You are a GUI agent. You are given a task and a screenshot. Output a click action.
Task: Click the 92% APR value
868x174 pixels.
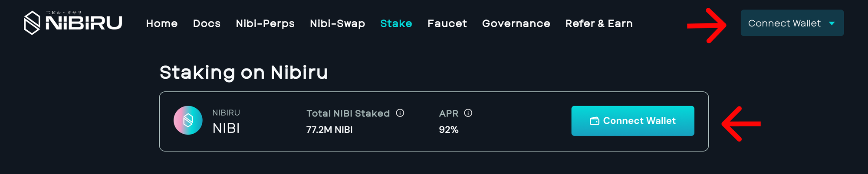click(x=449, y=129)
